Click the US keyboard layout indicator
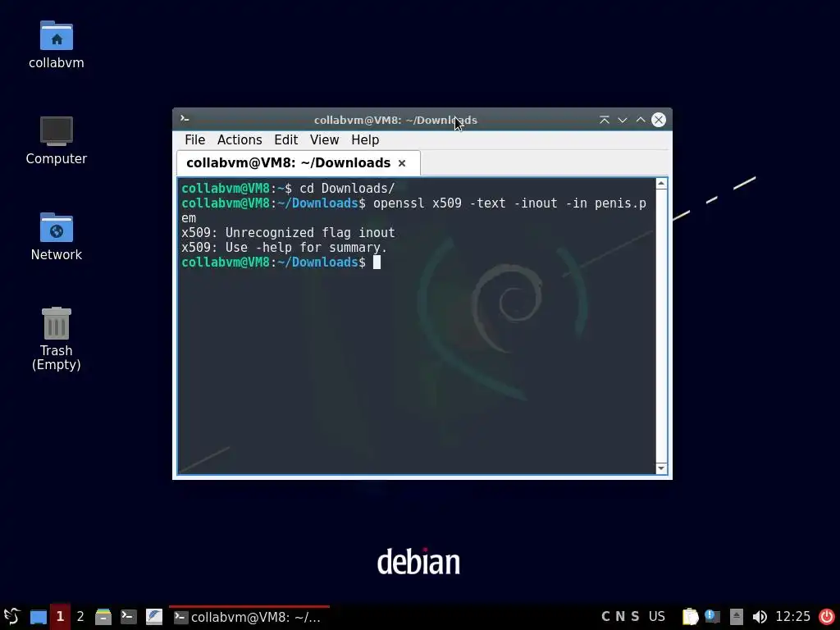Screen dimensions: 840x630 click(x=657, y=617)
